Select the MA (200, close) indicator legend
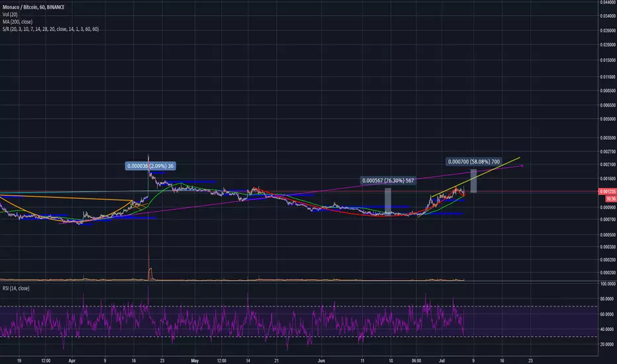 (x=17, y=22)
